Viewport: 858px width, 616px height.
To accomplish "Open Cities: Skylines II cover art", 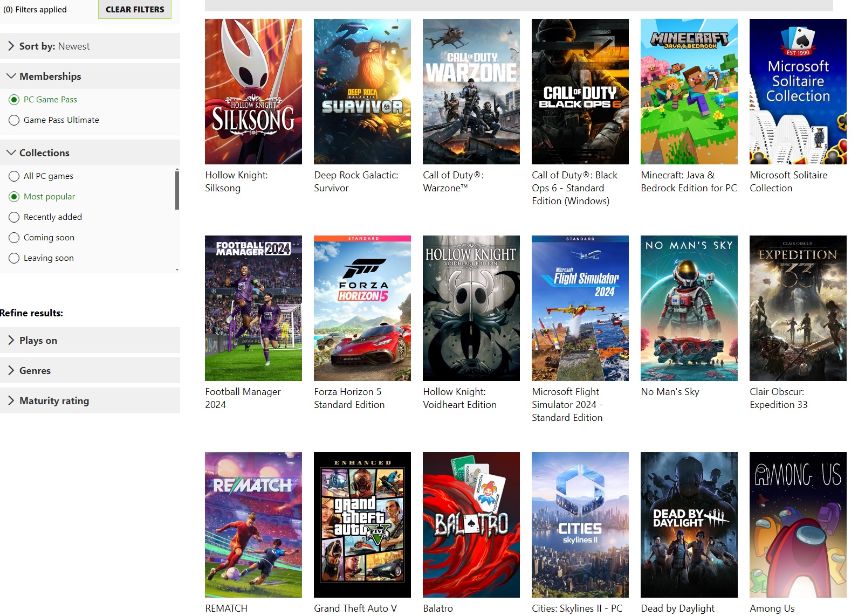I will pos(580,525).
